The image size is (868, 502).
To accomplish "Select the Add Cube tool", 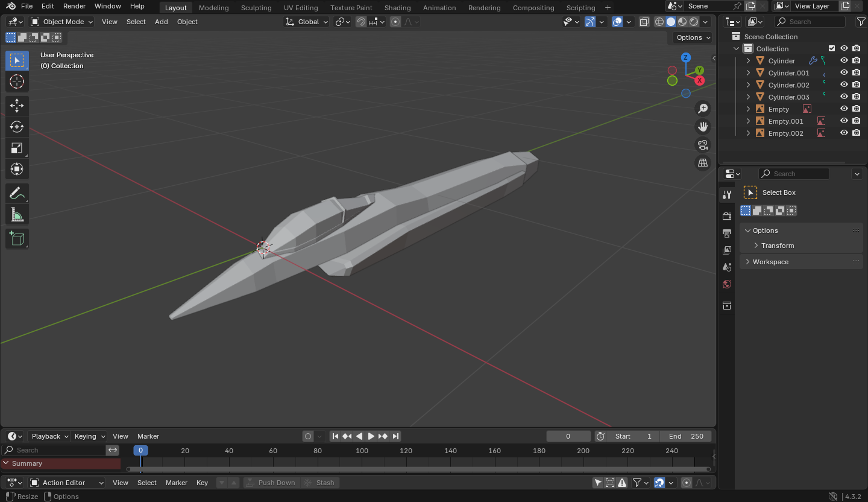I will point(17,238).
